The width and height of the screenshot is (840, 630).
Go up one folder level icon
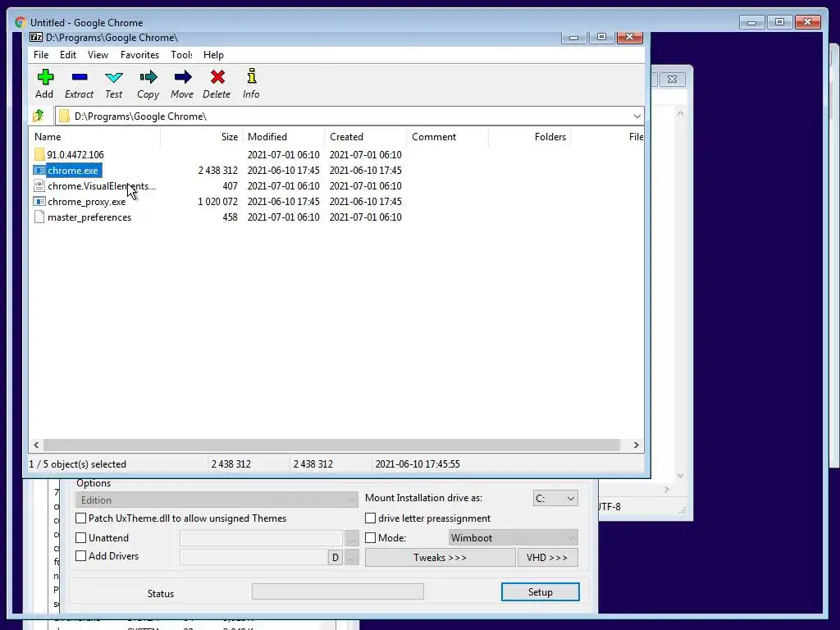click(39, 115)
